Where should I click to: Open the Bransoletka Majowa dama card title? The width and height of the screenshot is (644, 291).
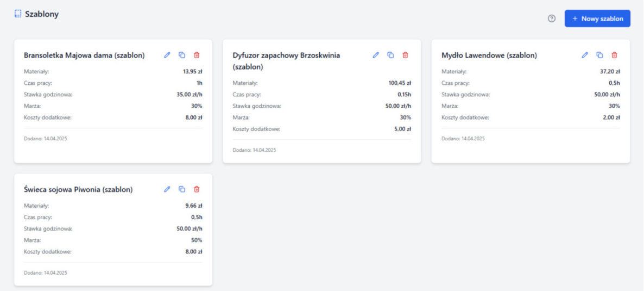click(x=84, y=55)
